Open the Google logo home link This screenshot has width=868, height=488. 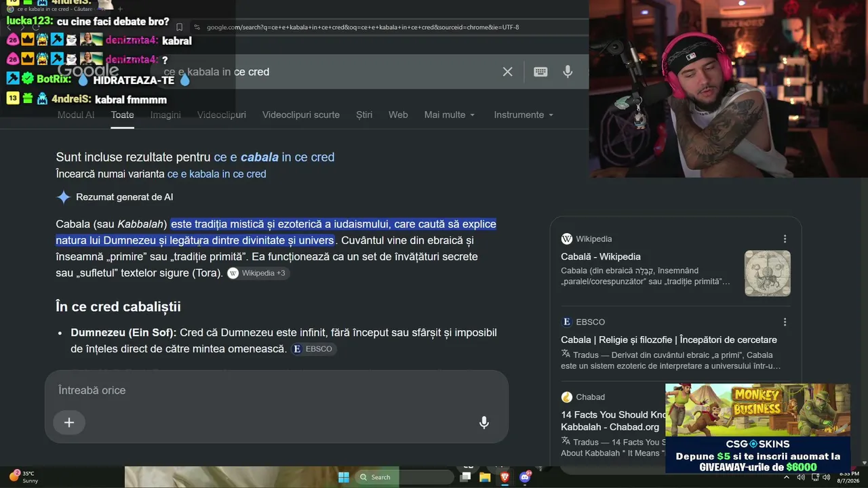[x=88, y=70]
